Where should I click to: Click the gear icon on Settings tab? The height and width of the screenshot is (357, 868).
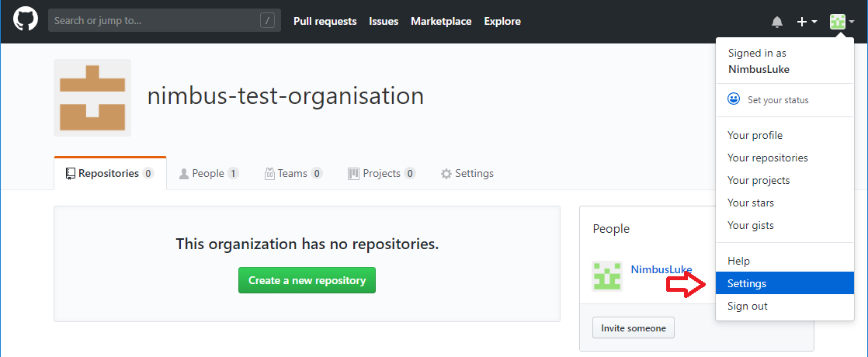pos(446,174)
